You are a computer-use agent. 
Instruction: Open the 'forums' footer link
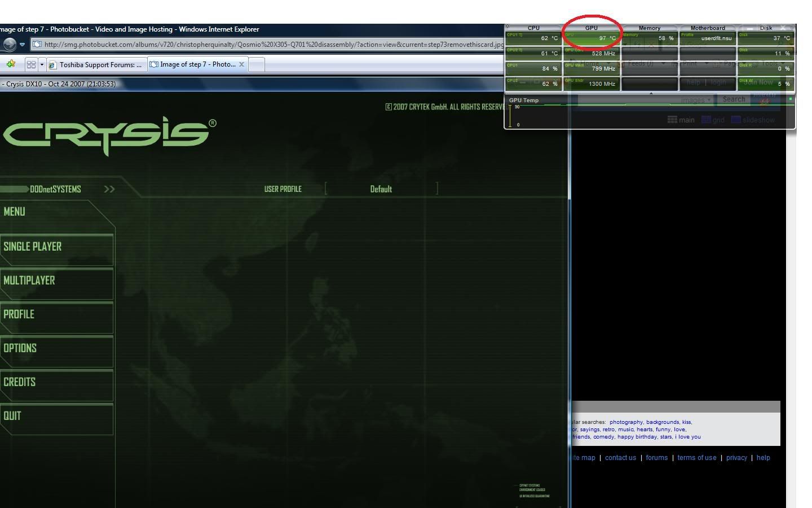click(656, 458)
